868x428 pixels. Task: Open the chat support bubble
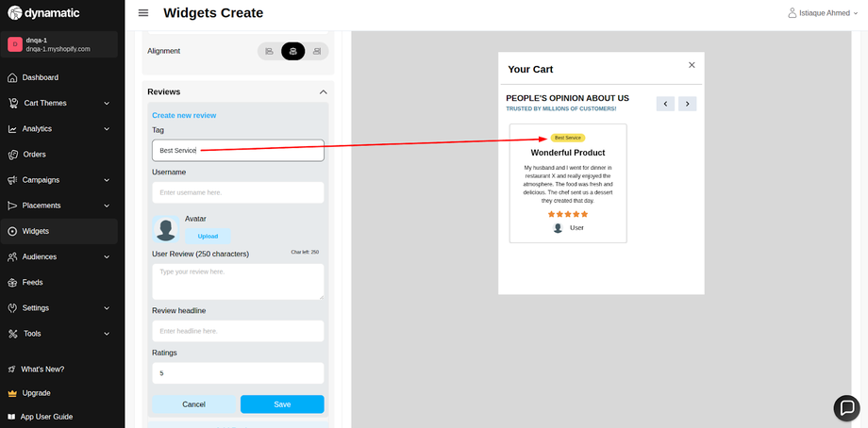tap(846, 407)
